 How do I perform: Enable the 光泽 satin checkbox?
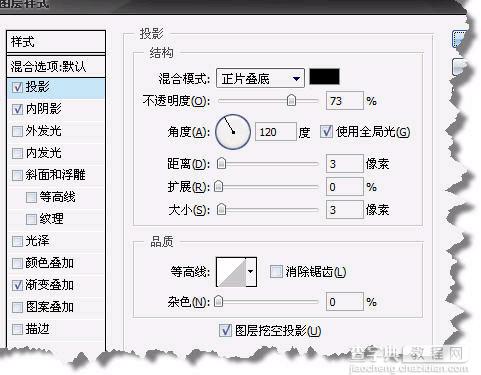[x=17, y=241]
